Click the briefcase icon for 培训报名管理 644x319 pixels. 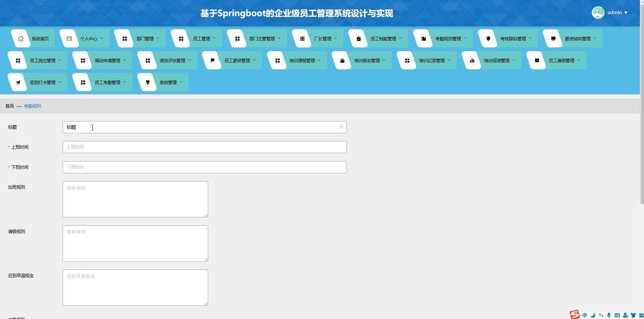(x=343, y=61)
